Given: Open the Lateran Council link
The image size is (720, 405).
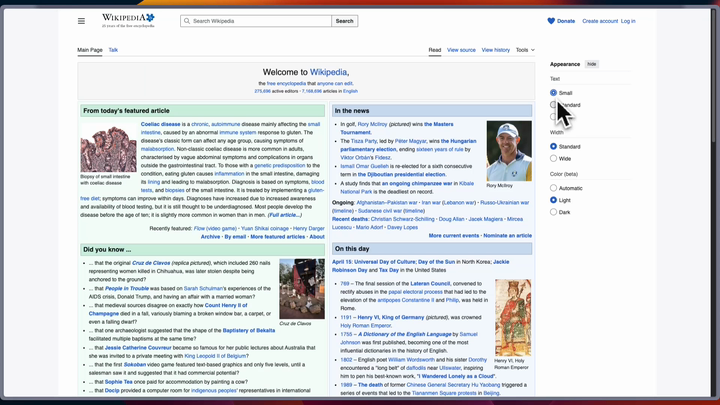Looking at the screenshot, I should point(430,284).
